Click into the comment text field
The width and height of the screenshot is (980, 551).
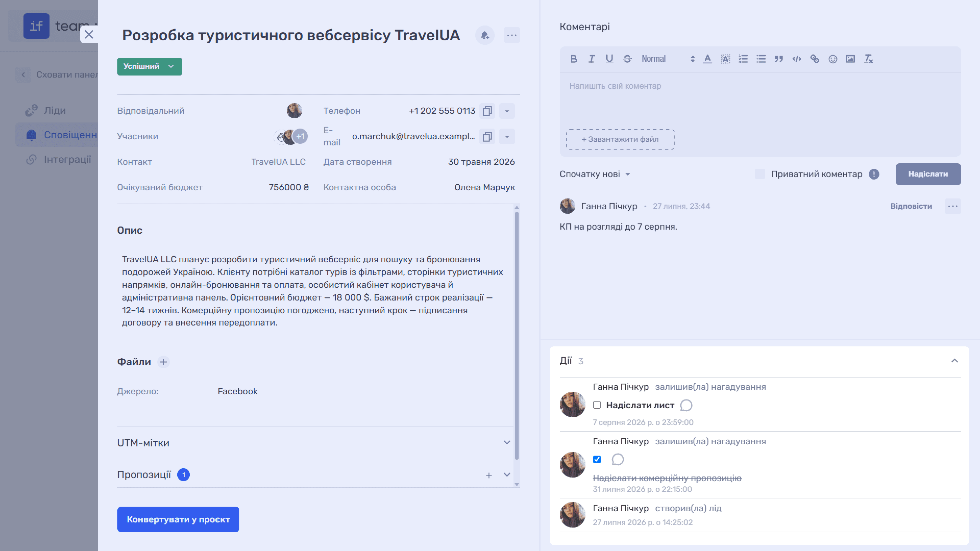(x=760, y=99)
